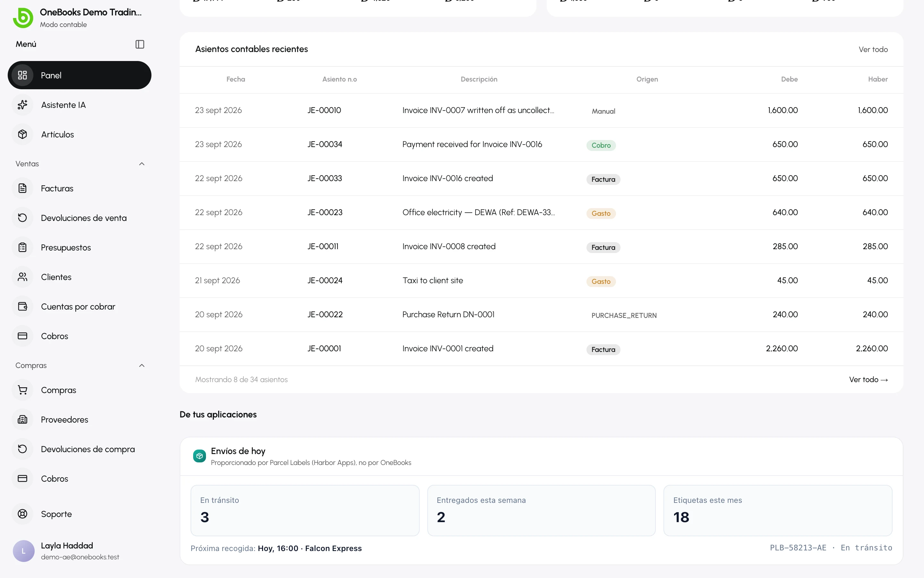
Task: Click Layla Haddad avatar
Action: pos(24,551)
